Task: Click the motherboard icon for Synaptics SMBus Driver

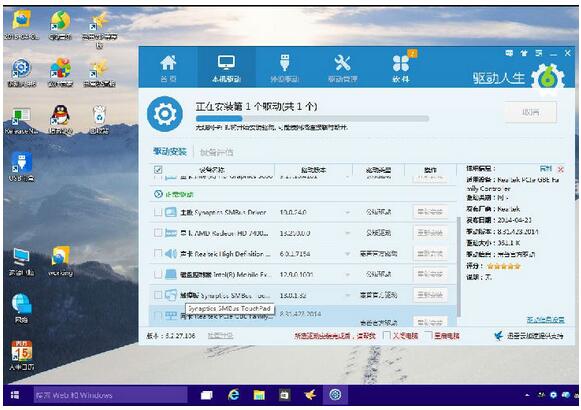Action: [171, 212]
